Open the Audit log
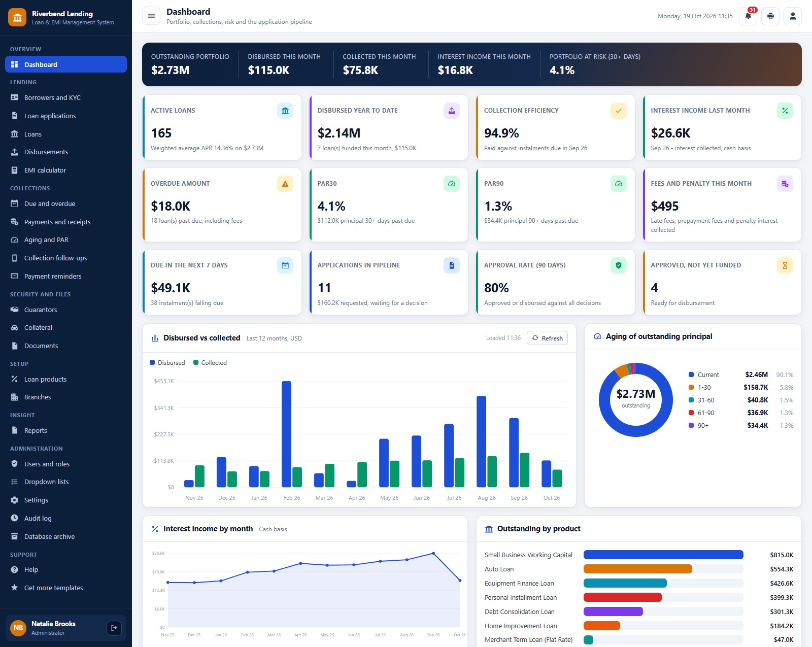812x647 pixels. click(x=66, y=518)
